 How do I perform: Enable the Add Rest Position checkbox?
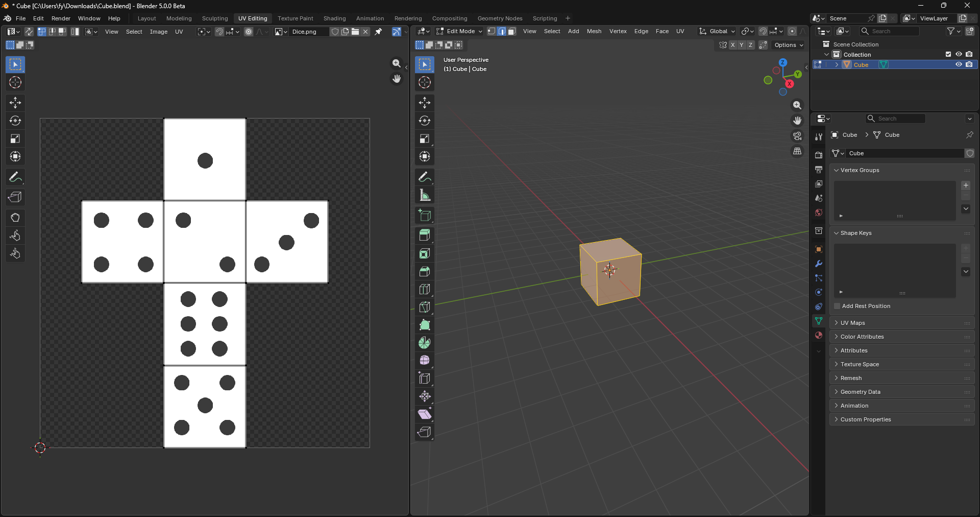click(x=837, y=306)
